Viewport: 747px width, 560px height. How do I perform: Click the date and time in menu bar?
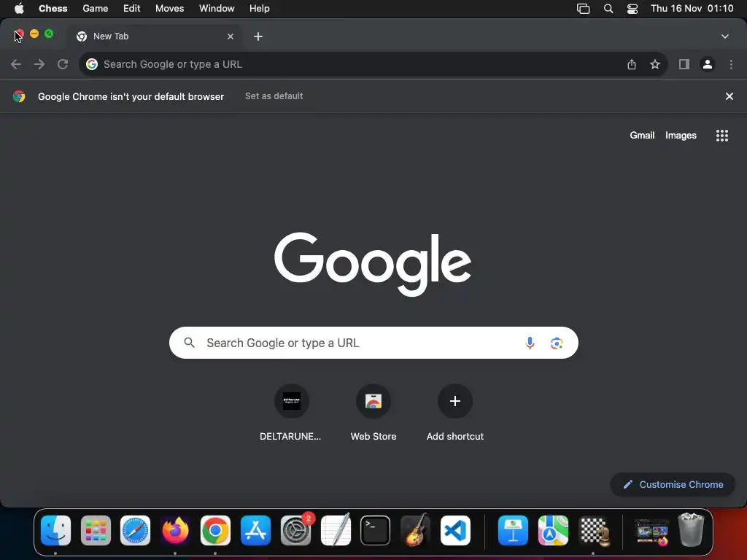pyautogui.click(x=692, y=9)
